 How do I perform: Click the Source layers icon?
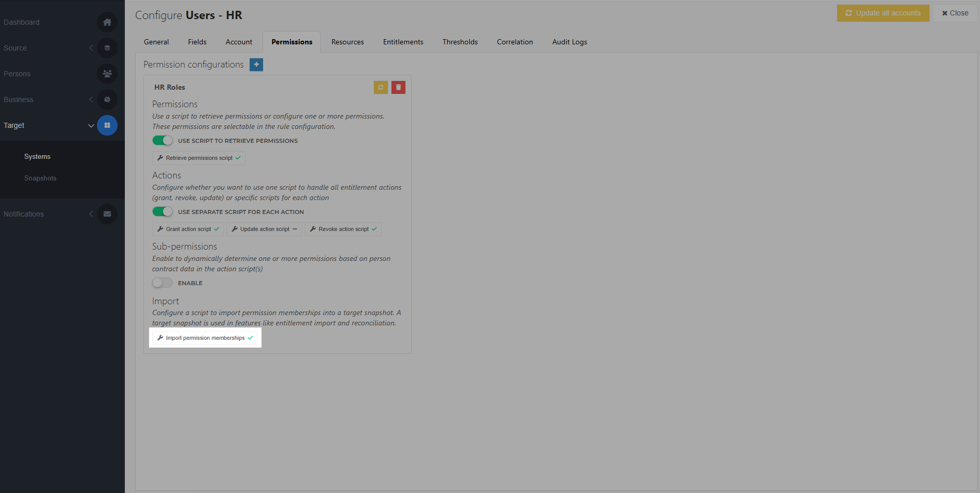(107, 48)
